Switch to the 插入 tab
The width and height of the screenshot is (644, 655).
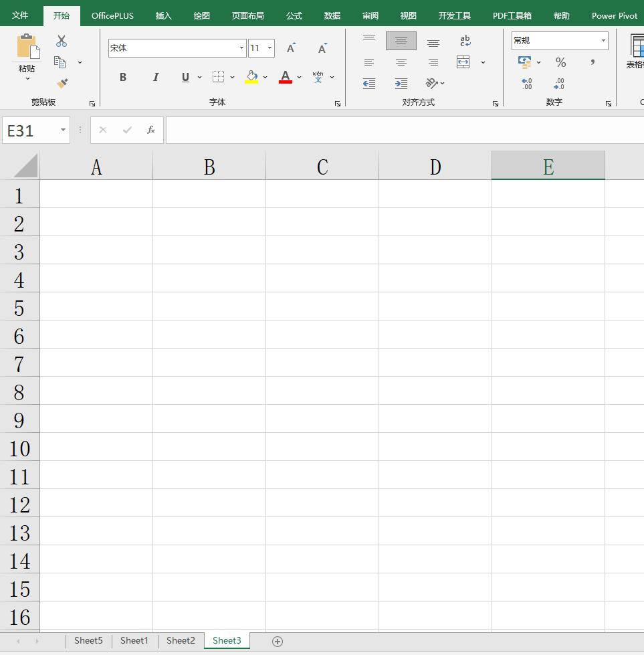(163, 16)
